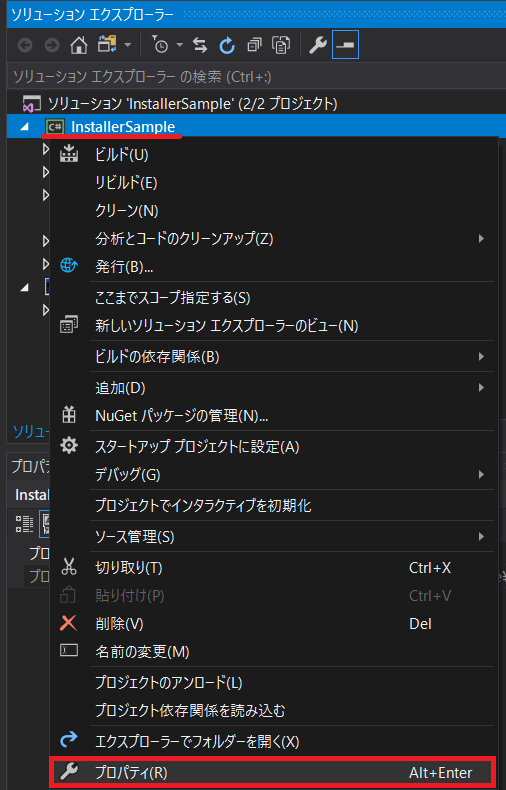Expand the ビルドの依存関係(B) submenu arrow
The width and height of the screenshot is (506, 790).
click(x=481, y=357)
